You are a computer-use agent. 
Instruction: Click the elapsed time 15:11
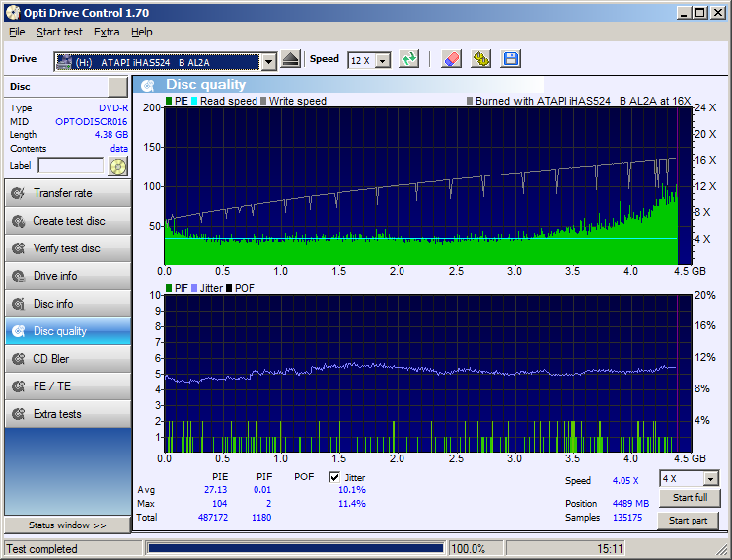tap(610, 549)
